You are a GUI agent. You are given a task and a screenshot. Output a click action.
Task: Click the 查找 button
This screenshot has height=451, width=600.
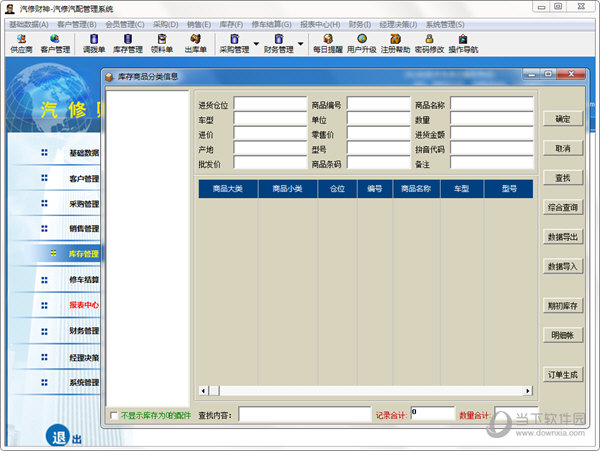(x=563, y=178)
